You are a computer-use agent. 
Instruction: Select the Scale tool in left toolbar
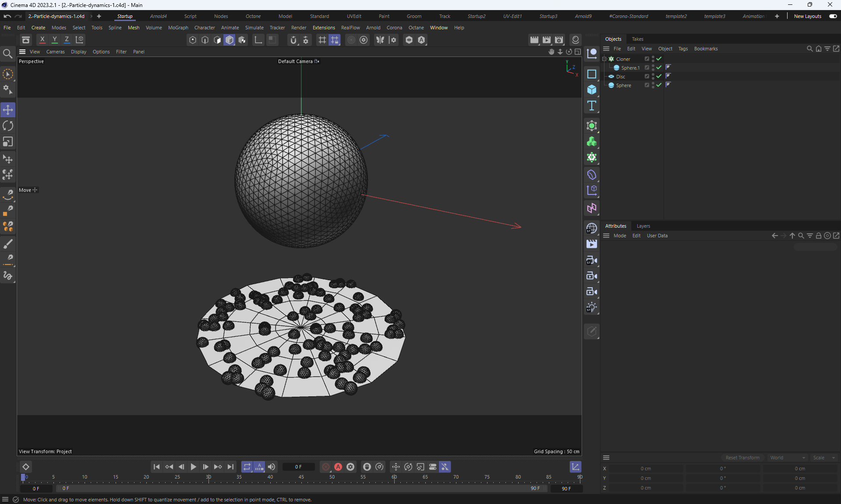pyautogui.click(x=8, y=142)
